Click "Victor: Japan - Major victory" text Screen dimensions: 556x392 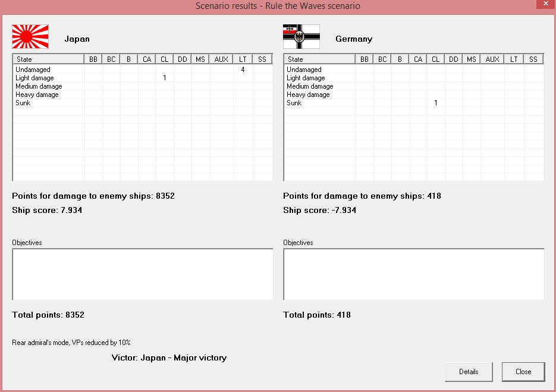click(169, 357)
